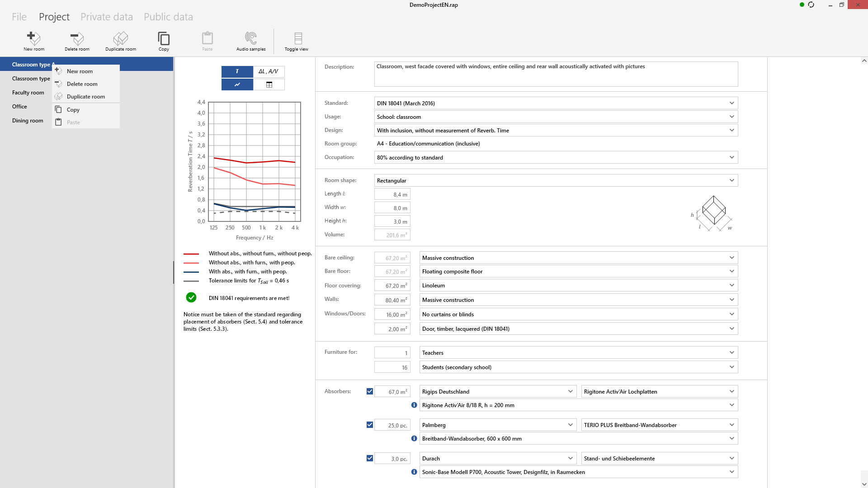The height and width of the screenshot is (488, 868).
Task: Uncheck the 67,0 m² Rigips absorber
Action: click(370, 391)
